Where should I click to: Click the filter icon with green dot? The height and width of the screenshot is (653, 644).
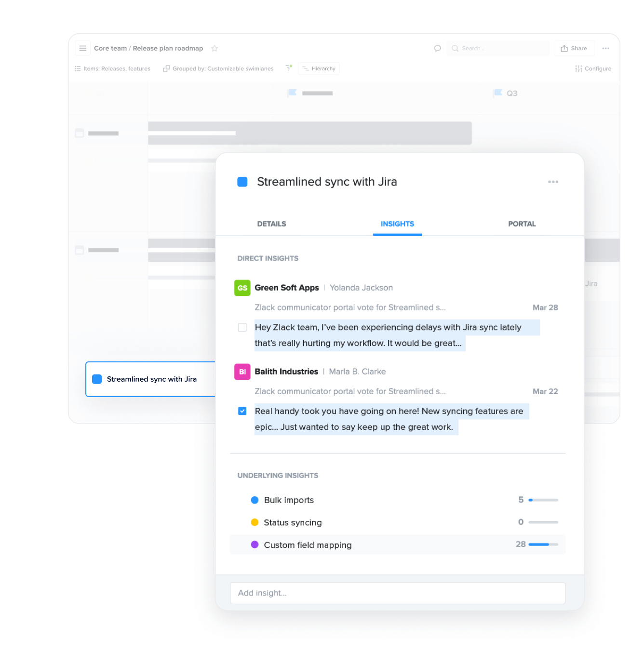[x=289, y=68]
